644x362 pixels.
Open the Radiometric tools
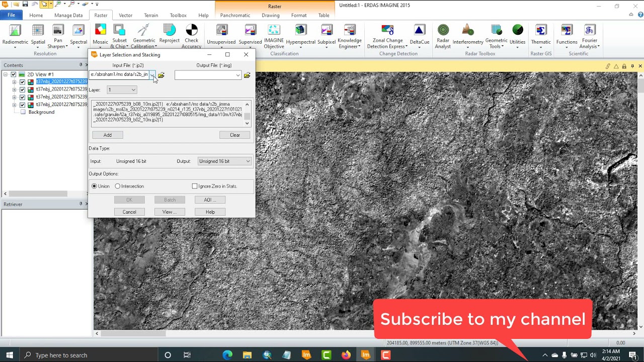pos(15,36)
